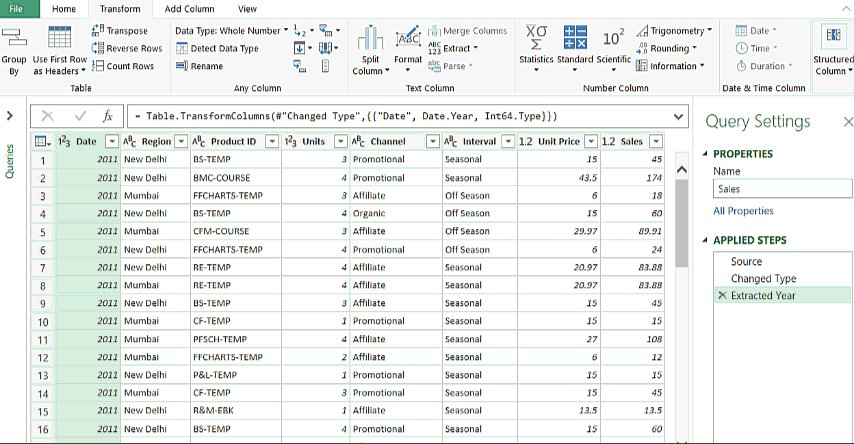Click the vertical scrollbar up arrow
854x444 pixels.
click(x=681, y=169)
